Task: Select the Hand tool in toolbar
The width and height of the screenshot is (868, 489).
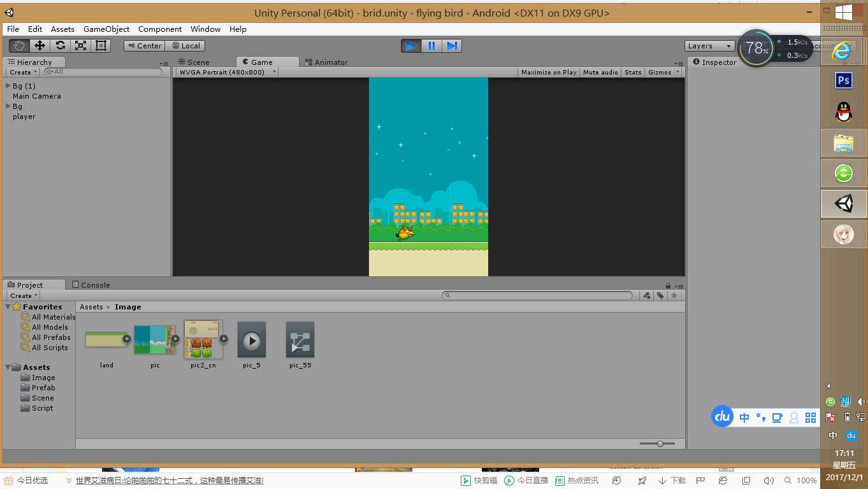Action: (19, 45)
